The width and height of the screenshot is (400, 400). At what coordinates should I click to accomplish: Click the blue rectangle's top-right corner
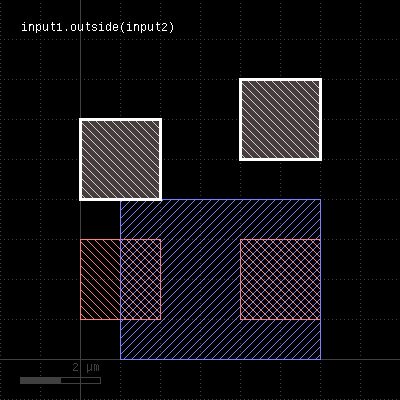pyautogui.click(x=321, y=199)
